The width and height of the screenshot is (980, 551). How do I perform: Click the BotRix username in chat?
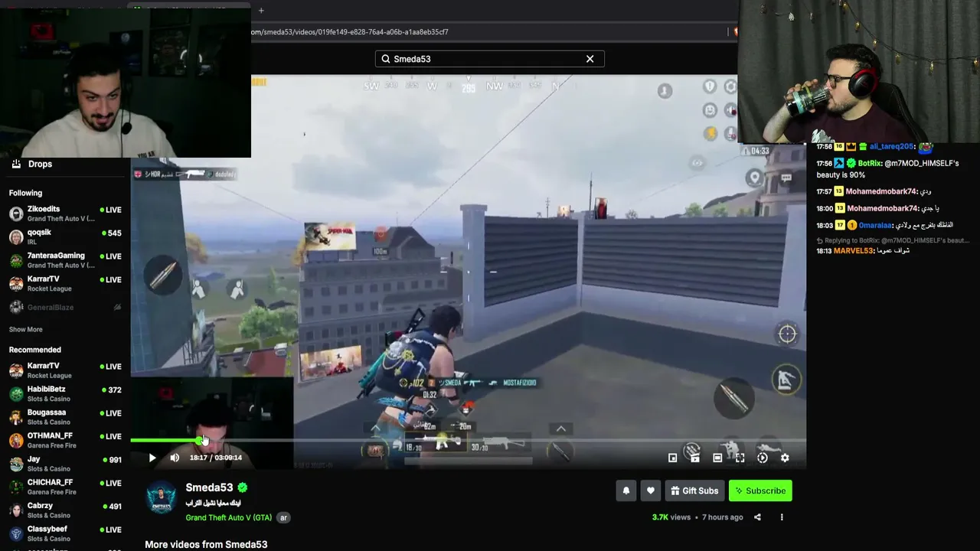pos(870,163)
